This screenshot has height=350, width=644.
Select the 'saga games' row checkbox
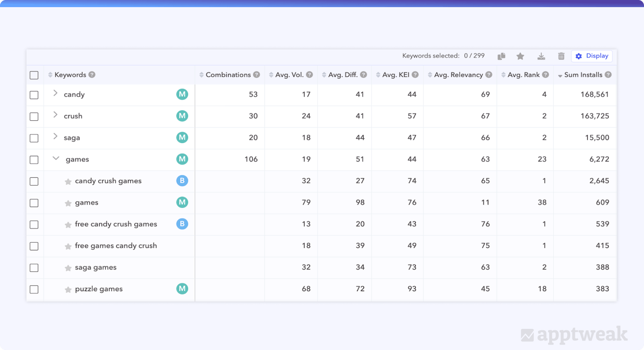(34, 268)
